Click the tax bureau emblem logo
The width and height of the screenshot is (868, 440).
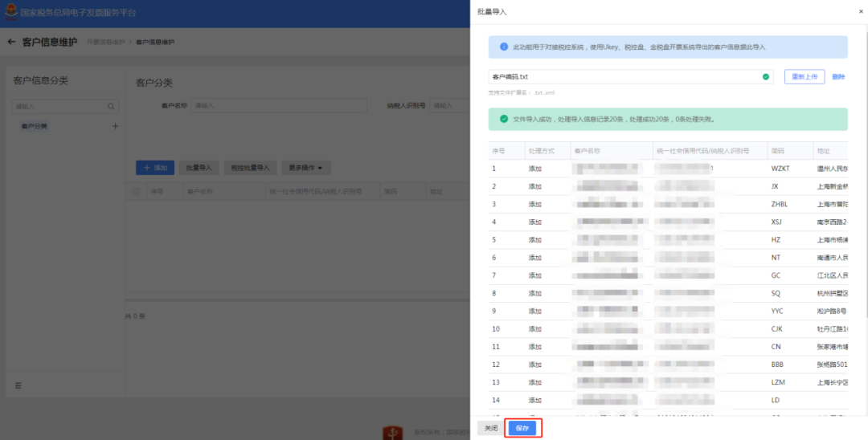point(11,12)
